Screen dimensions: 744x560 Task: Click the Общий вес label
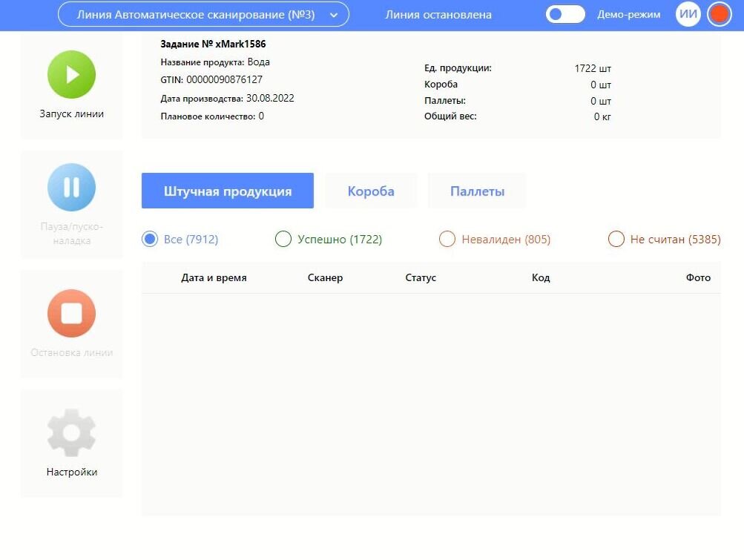pos(450,116)
